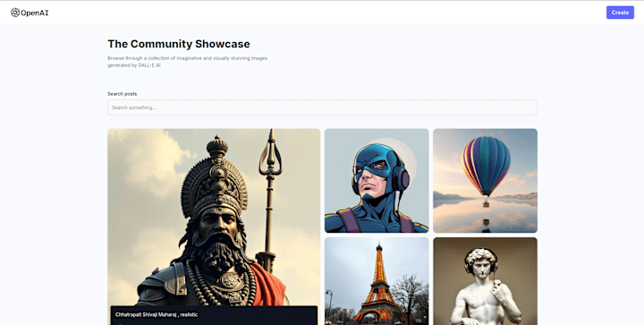
Task: Open the Eiffel Tower image
Action: (x=377, y=281)
